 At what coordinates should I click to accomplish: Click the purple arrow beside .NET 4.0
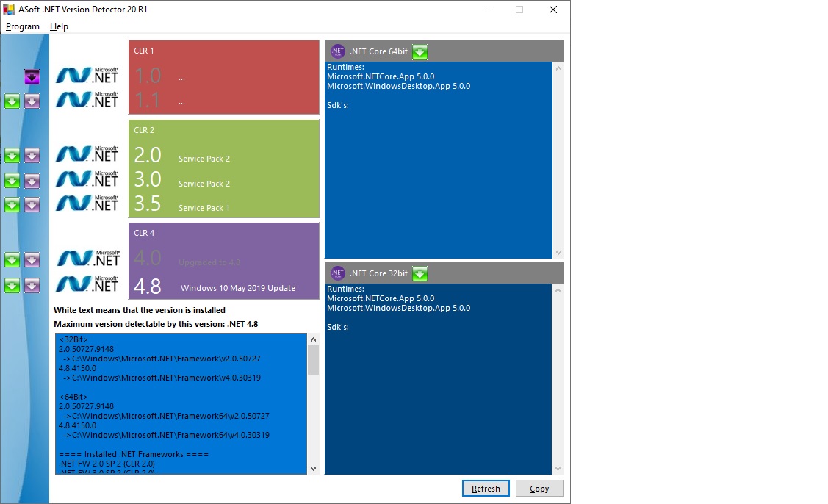click(32, 260)
